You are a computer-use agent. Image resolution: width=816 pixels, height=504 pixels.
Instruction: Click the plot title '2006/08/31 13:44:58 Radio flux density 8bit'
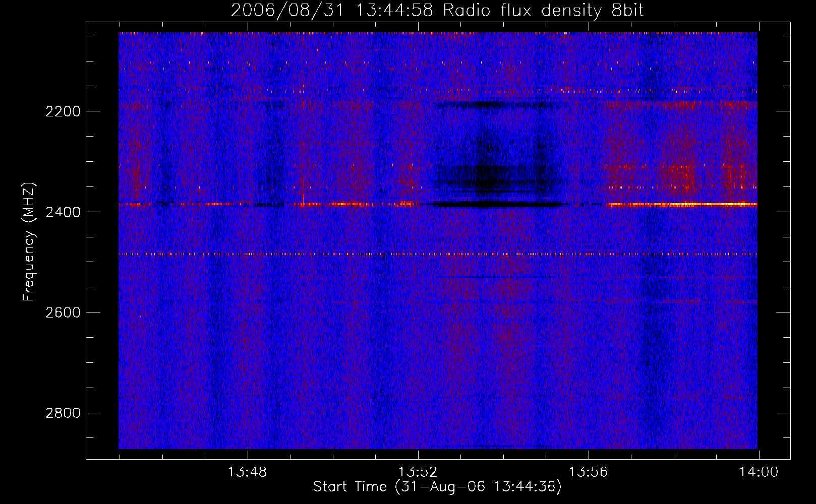coord(437,10)
